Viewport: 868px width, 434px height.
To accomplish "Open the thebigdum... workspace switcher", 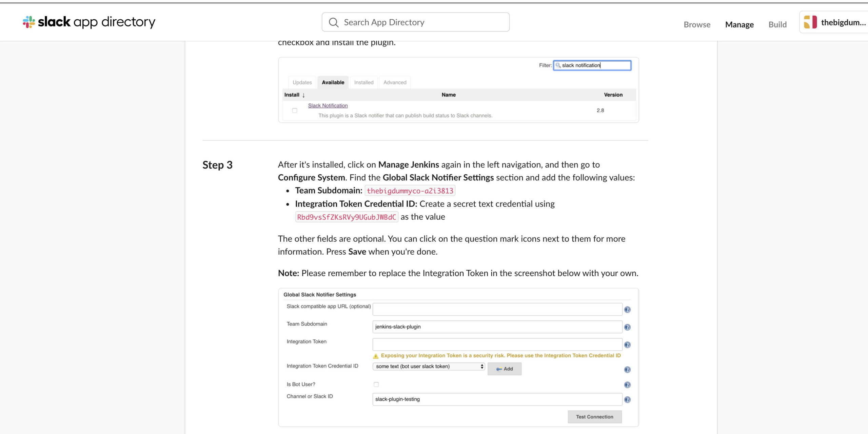I will pyautogui.click(x=834, y=22).
